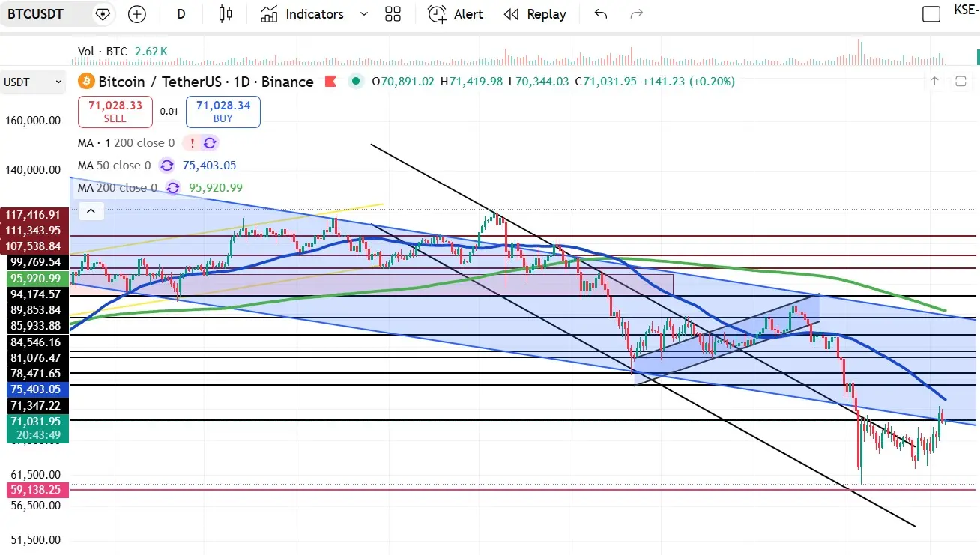Click the green 95,920.99 MA price label
This screenshot has height=555, width=980.
(x=33, y=278)
